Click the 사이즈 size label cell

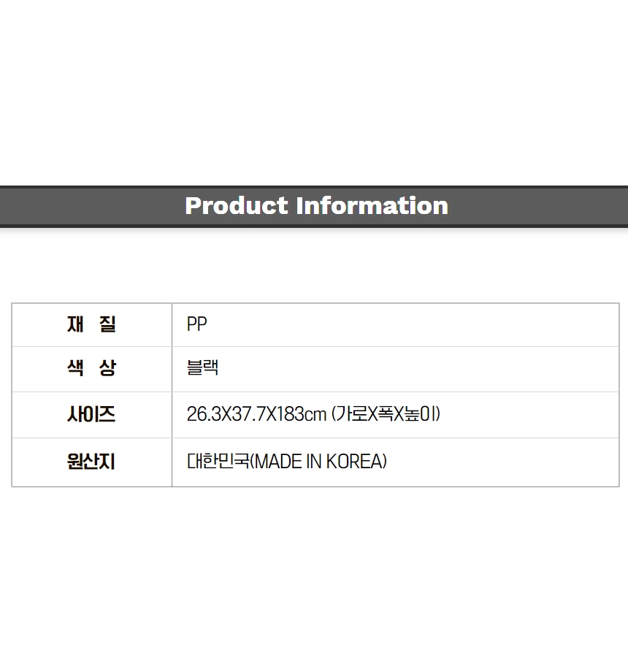pyautogui.click(x=92, y=414)
